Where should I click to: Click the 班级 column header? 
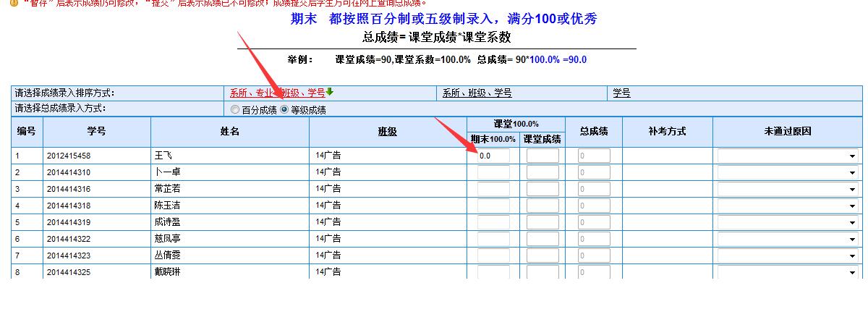[x=387, y=132]
